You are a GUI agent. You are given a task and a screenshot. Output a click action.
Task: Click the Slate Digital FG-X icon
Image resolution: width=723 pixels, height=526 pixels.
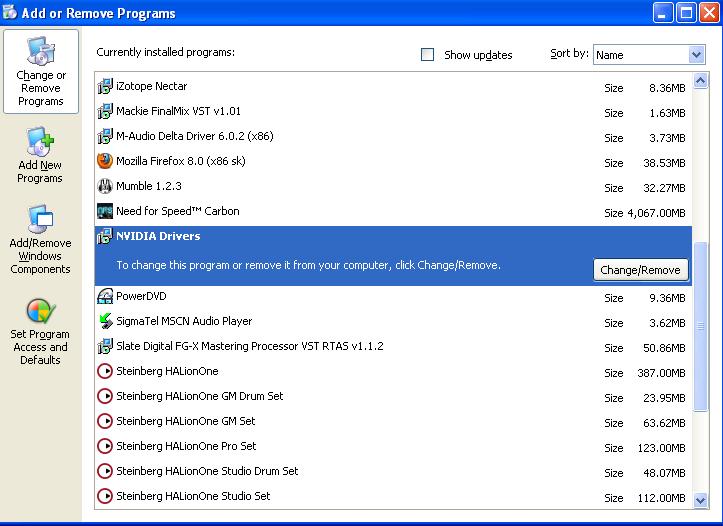[x=105, y=346]
